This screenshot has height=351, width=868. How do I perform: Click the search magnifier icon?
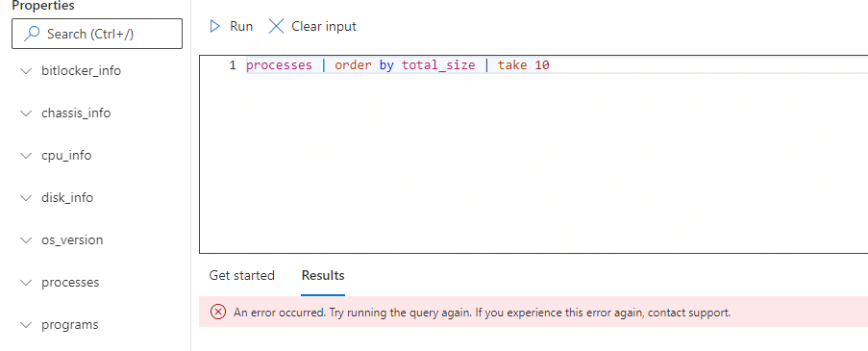(33, 34)
